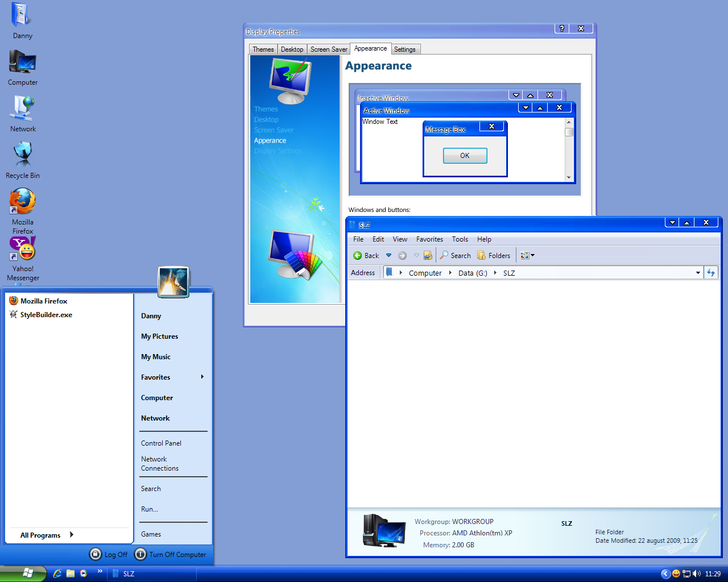Click the Back button in the SLZ window
Image resolution: width=728 pixels, height=582 pixels.
point(366,256)
